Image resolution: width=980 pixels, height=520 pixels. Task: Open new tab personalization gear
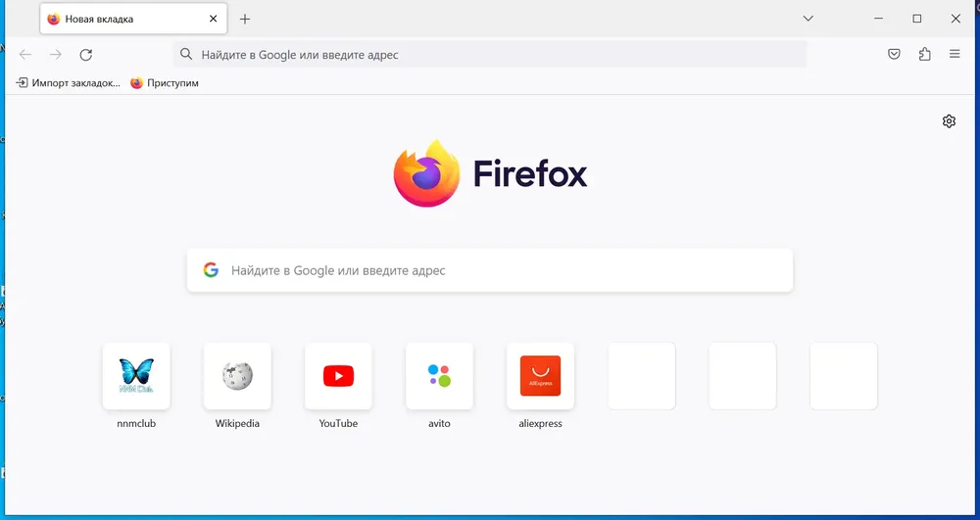click(x=949, y=121)
